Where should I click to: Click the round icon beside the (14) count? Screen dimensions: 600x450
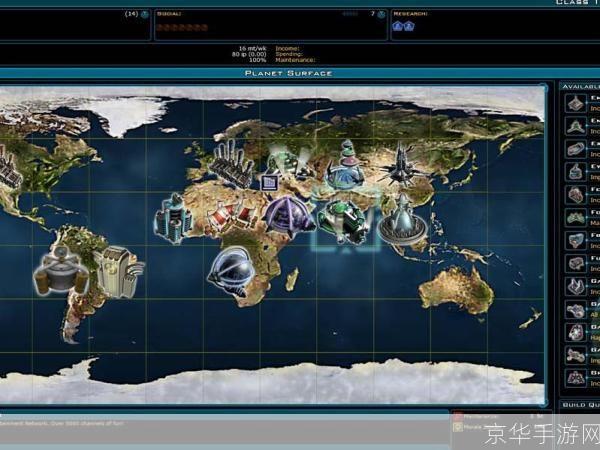point(145,15)
